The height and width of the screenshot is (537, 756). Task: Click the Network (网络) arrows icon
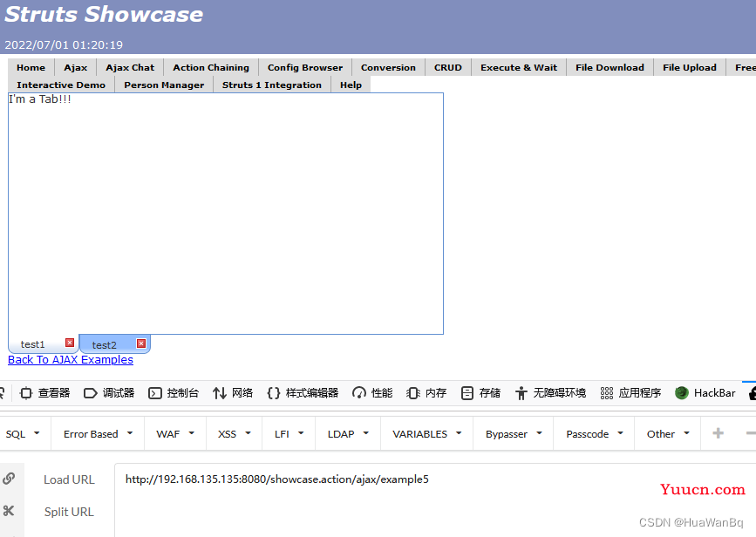220,393
